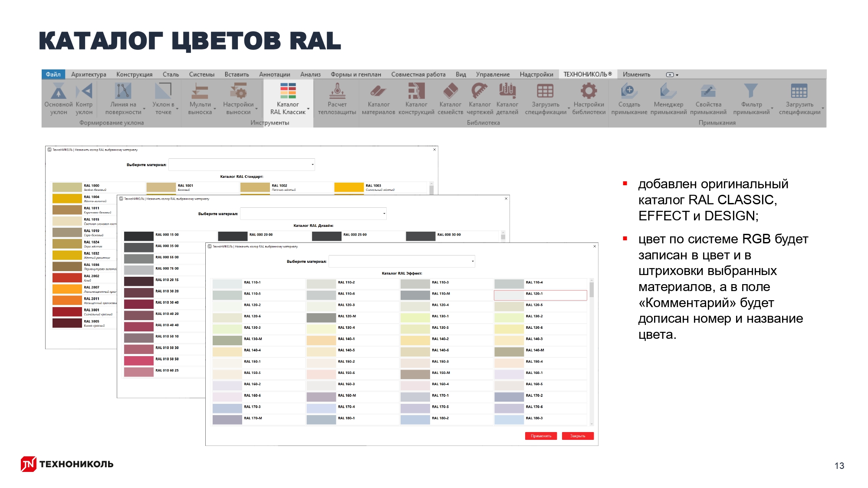
Task: Switch to the Конструкция tab
Action: click(x=134, y=74)
